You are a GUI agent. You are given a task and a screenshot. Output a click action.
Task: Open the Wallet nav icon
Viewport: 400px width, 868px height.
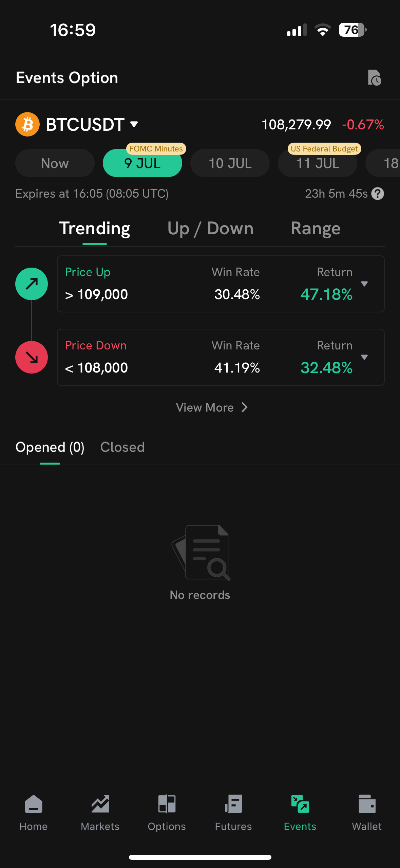click(x=367, y=804)
